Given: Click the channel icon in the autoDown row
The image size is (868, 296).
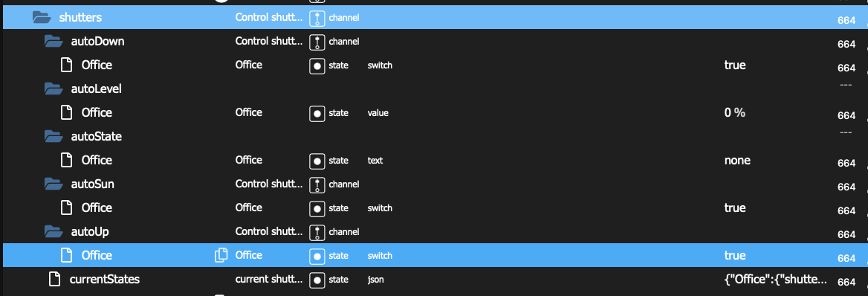Looking at the screenshot, I should click(x=317, y=42).
